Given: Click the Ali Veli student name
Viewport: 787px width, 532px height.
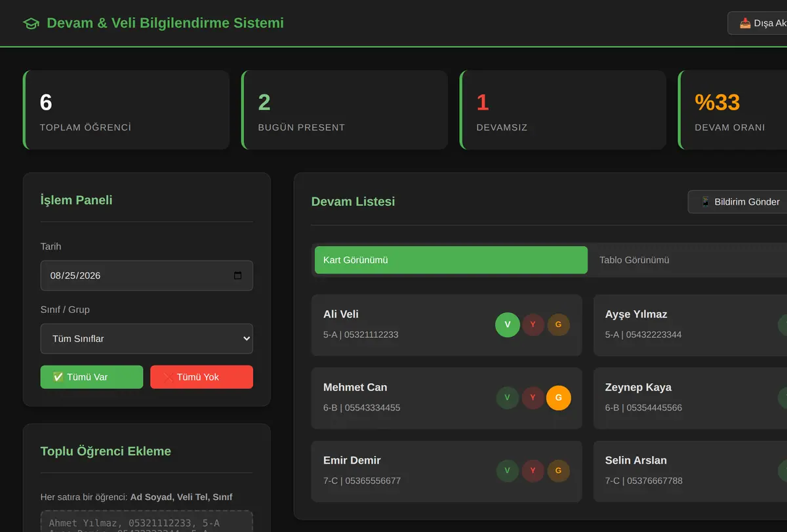Looking at the screenshot, I should pyautogui.click(x=341, y=314).
